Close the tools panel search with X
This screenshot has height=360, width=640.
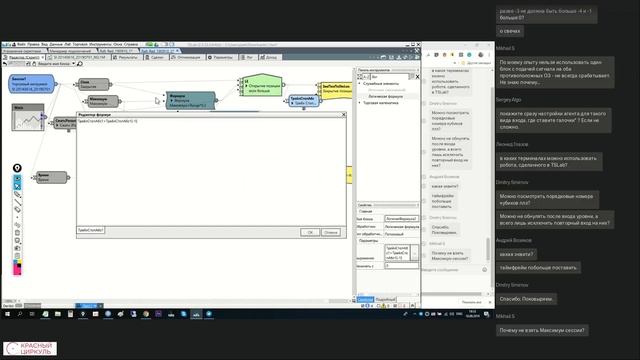click(417, 77)
